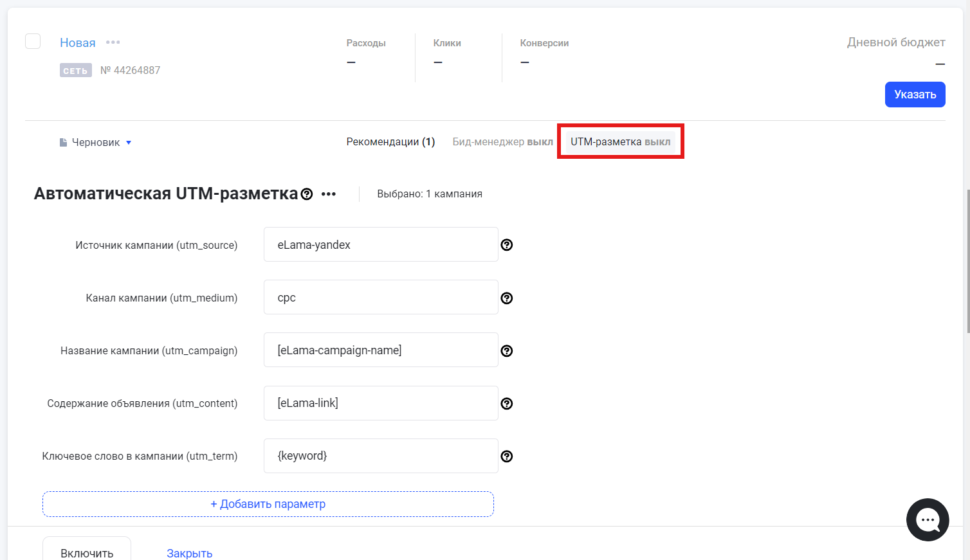The width and height of the screenshot is (970, 560).
Task: Click the Указать daily budget button
Action: (915, 95)
